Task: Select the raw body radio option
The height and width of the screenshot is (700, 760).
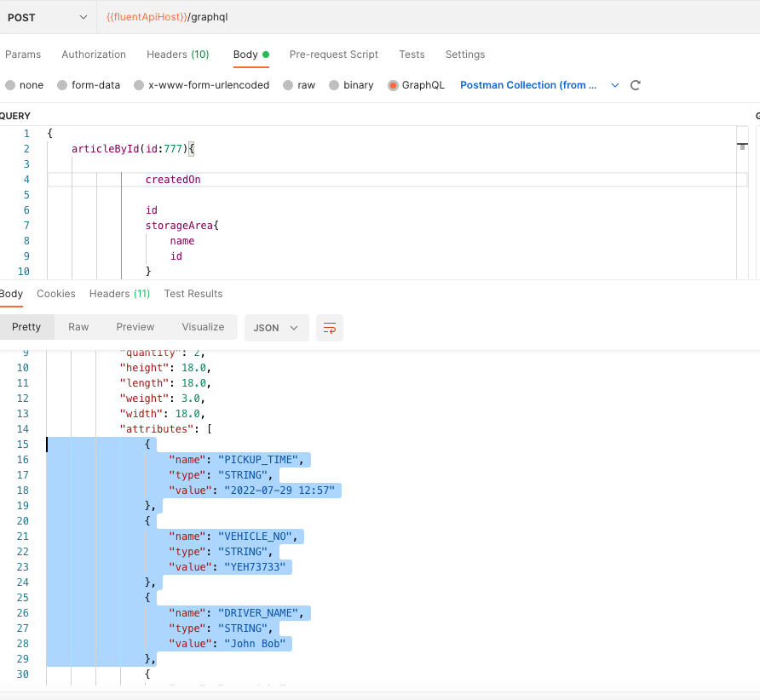Action: [x=289, y=85]
